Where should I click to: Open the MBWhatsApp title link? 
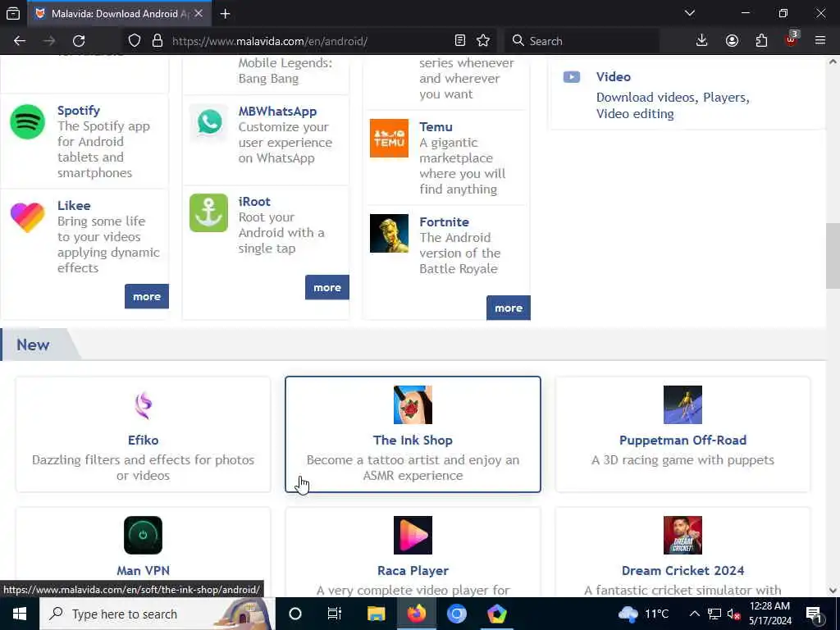(277, 112)
